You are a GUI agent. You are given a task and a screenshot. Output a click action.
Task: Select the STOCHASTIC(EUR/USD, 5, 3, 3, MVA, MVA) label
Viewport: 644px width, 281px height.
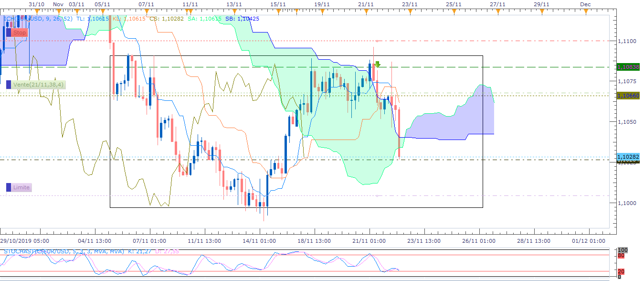click(64, 251)
